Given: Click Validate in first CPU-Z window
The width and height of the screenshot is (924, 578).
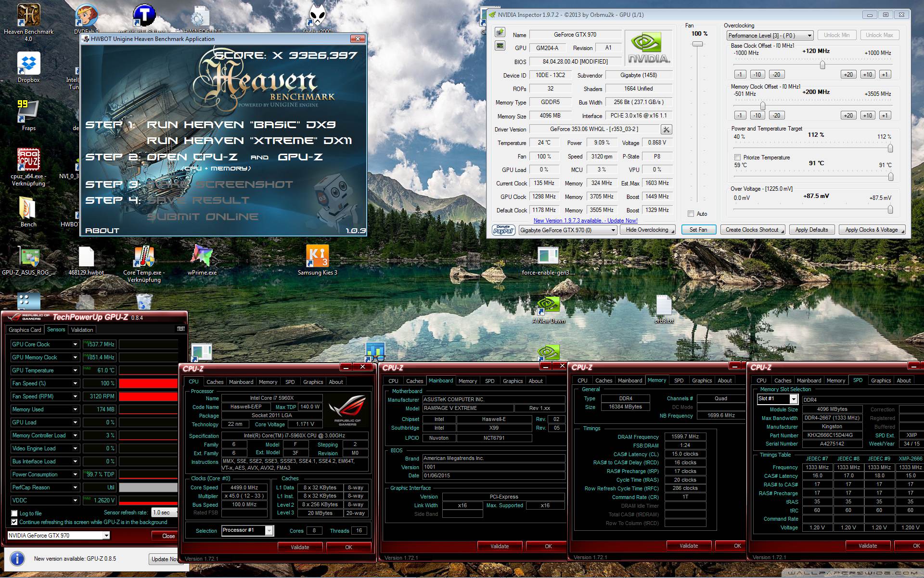Looking at the screenshot, I should click(x=300, y=547).
